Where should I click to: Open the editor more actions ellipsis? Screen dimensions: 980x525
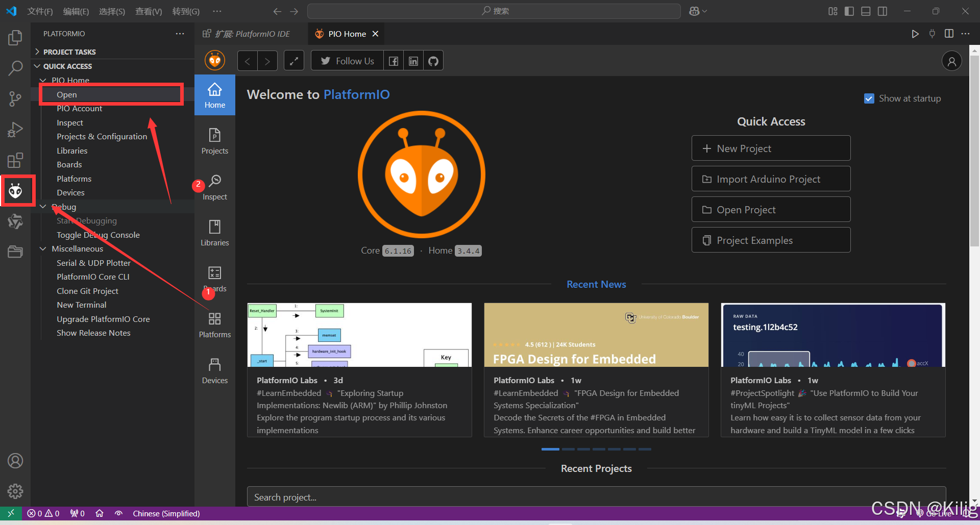pos(965,34)
